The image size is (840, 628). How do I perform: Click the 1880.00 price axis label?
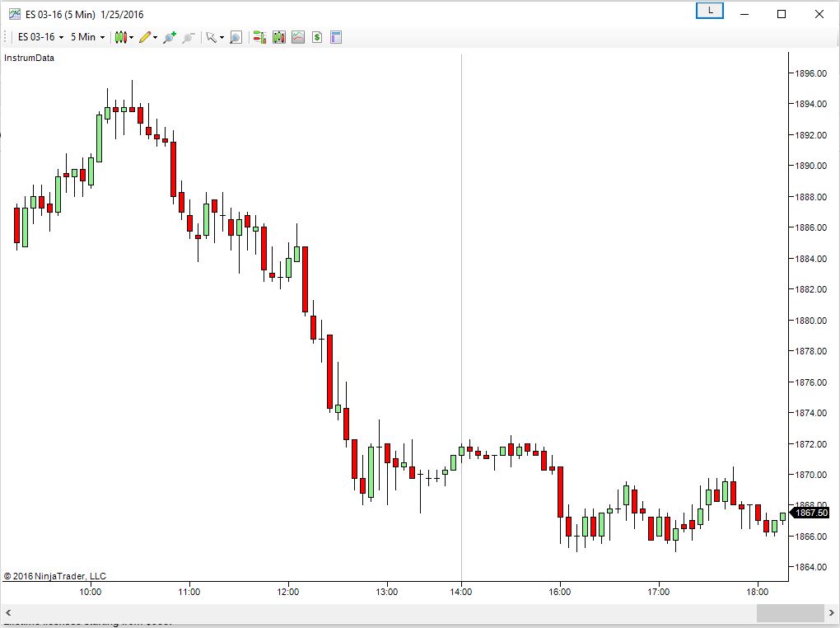(x=810, y=320)
